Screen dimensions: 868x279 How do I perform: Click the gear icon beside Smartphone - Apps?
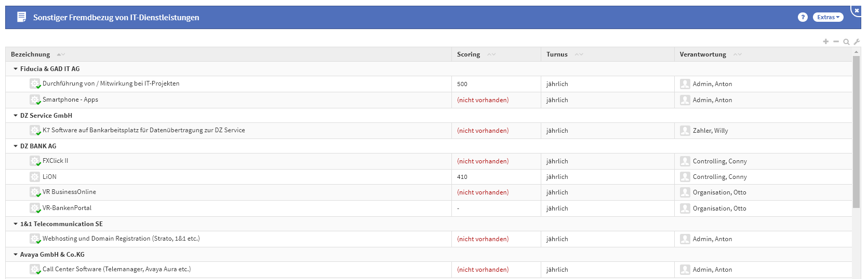(x=35, y=100)
